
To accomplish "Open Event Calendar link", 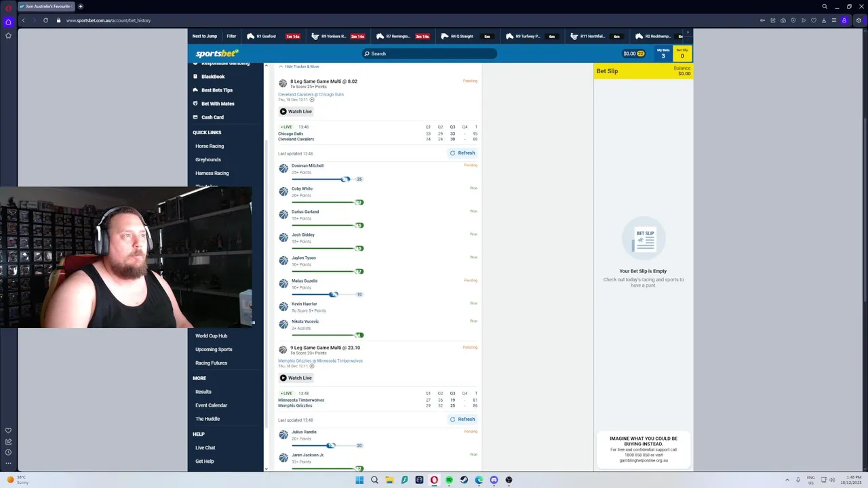I will [x=212, y=405].
